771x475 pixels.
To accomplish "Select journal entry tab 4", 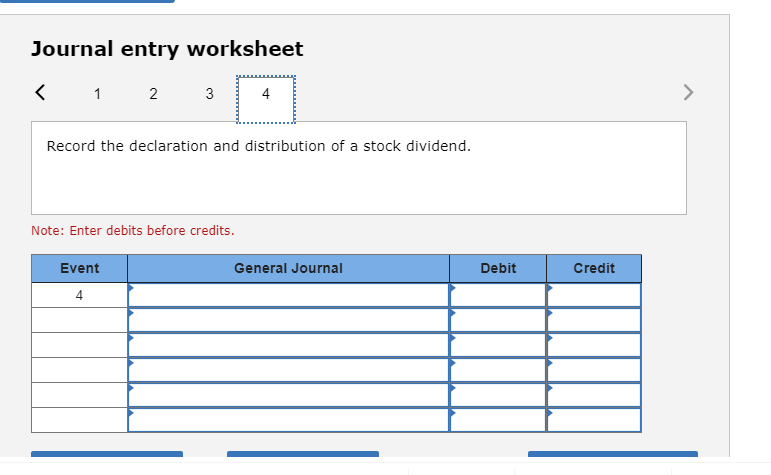I will click(x=266, y=99).
